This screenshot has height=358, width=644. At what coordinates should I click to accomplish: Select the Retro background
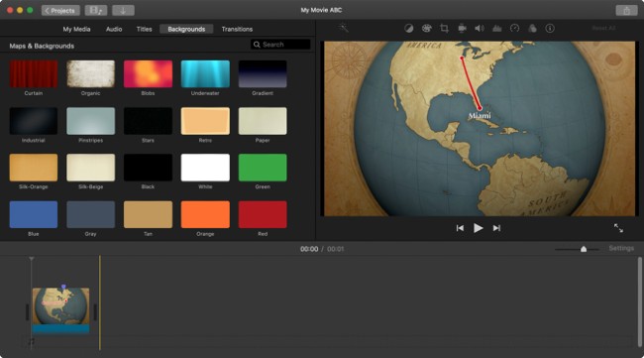205,121
